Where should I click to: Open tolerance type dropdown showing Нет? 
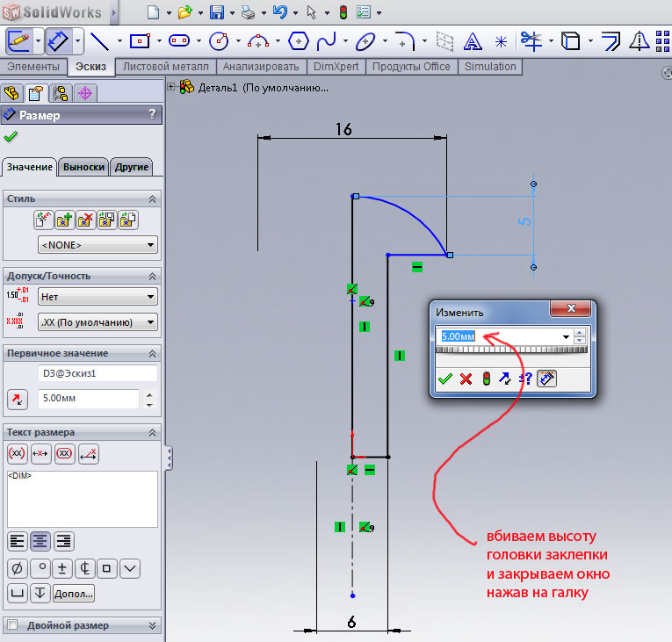tap(98, 297)
